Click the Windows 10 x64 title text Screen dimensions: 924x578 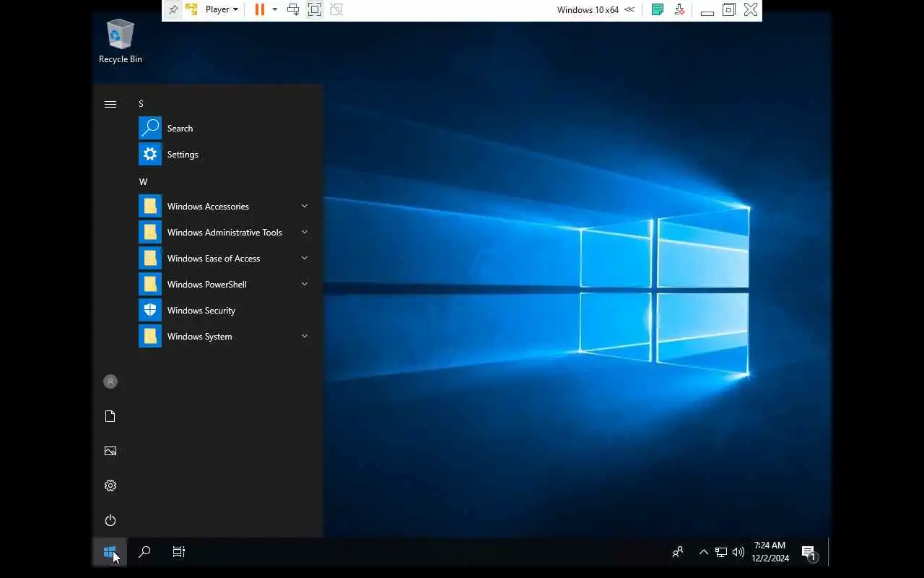coord(588,9)
